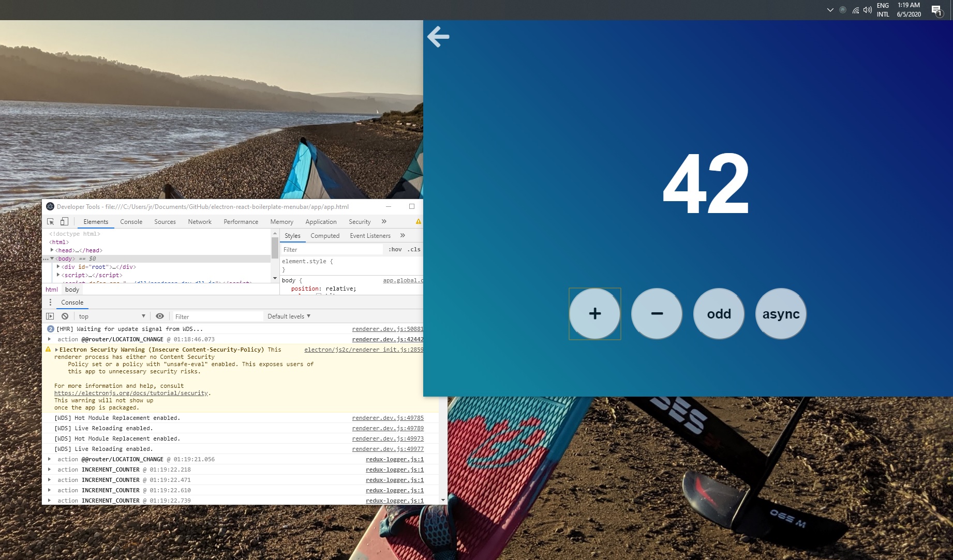This screenshot has width=953, height=560.
Task: Open the Performance tab
Action: coord(241,222)
